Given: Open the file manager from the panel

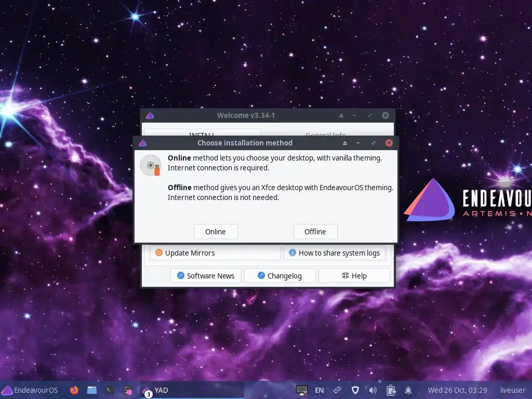Looking at the screenshot, I should (x=92, y=390).
